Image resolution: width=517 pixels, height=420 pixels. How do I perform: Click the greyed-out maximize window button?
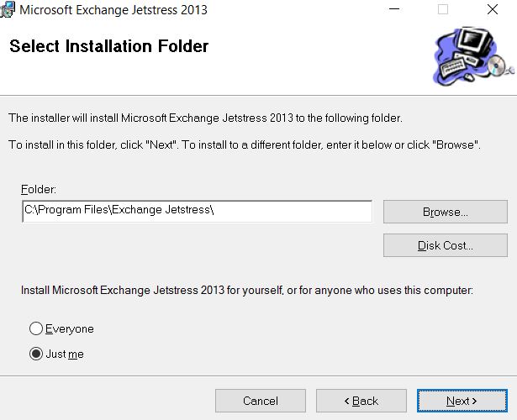tap(443, 10)
